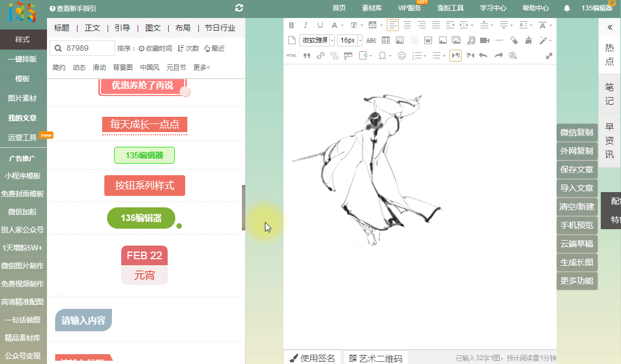This screenshot has height=364, width=621.
Task: Expand editor to fullscreen
Action: click(x=549, y=56)
